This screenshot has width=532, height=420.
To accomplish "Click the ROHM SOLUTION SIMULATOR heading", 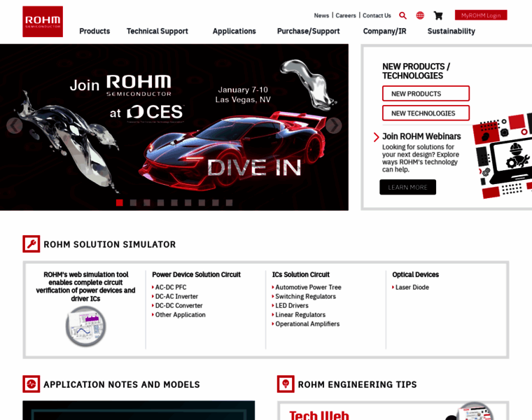I will click(x=110, y=244).
